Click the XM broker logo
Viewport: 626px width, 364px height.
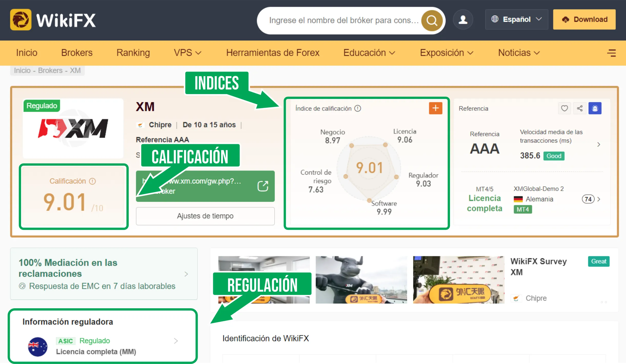[73, 129]
